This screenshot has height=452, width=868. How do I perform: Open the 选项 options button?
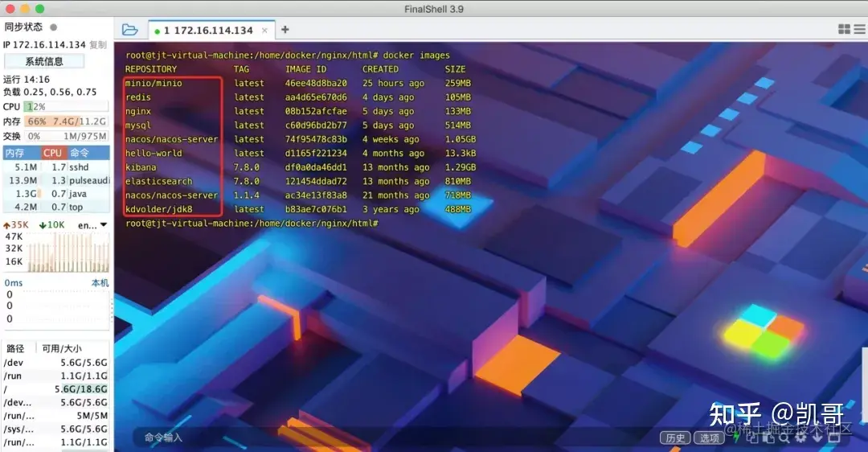[709, 438]
